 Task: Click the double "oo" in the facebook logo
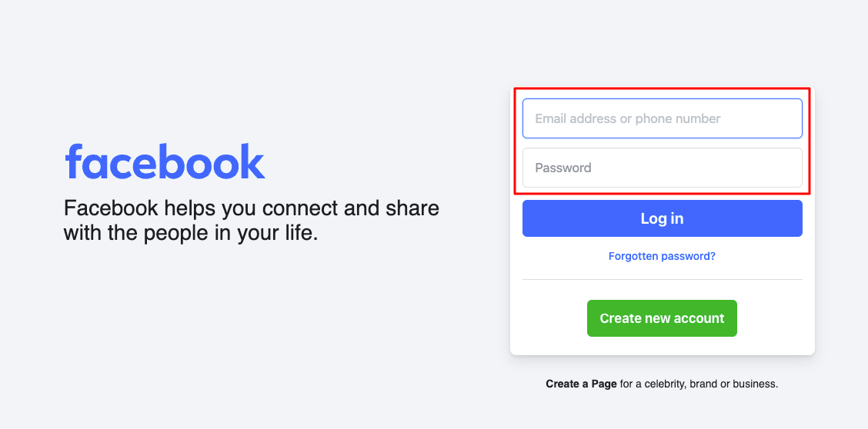[206, 163]
